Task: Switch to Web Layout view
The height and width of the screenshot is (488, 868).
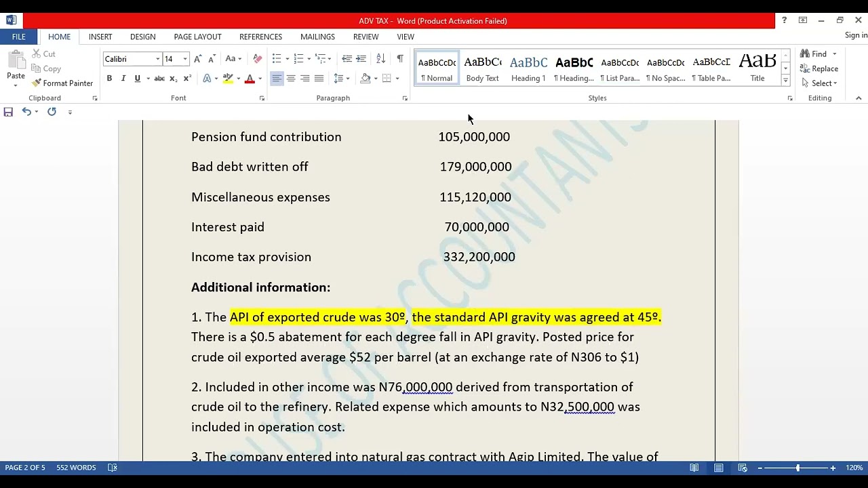Action: click(743, 468)
